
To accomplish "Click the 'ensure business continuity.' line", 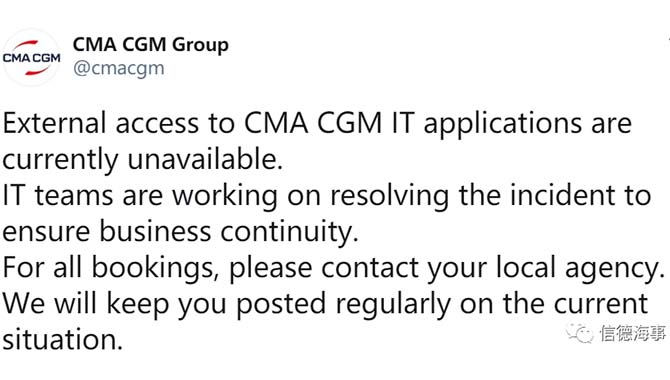I will (x=180, y=232).
